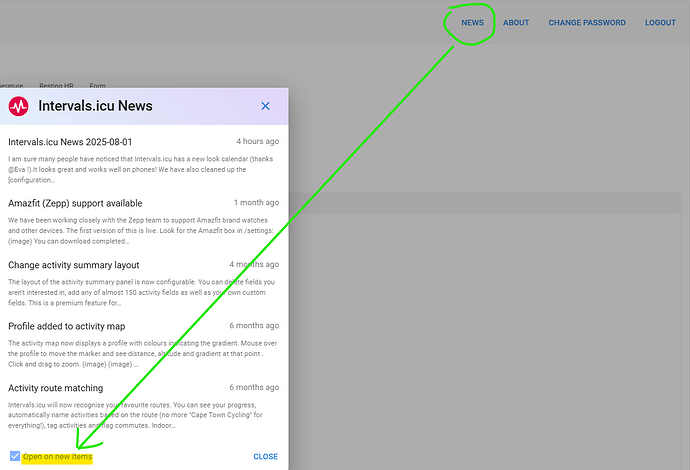Click the Intervals.icu News dialog title

coord(95,106)
